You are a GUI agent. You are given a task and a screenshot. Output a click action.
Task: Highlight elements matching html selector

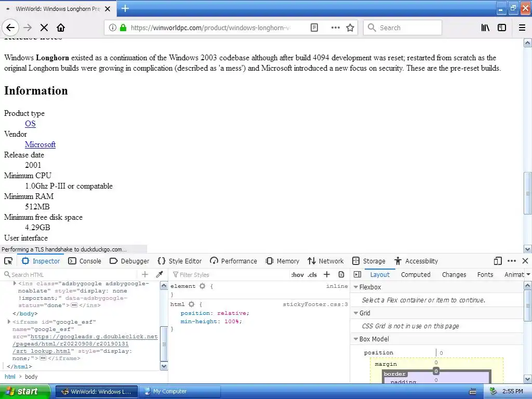click(191, 304)
